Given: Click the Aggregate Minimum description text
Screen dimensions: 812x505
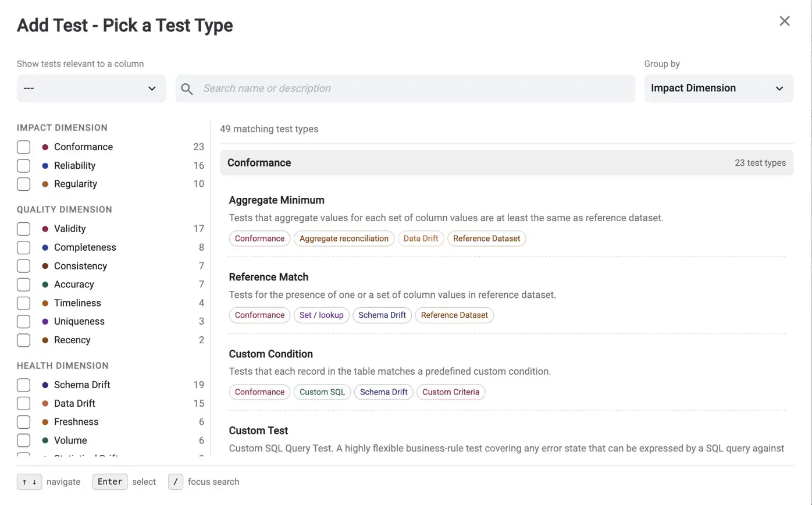Looking at the screenshot, I should point(446,218).
